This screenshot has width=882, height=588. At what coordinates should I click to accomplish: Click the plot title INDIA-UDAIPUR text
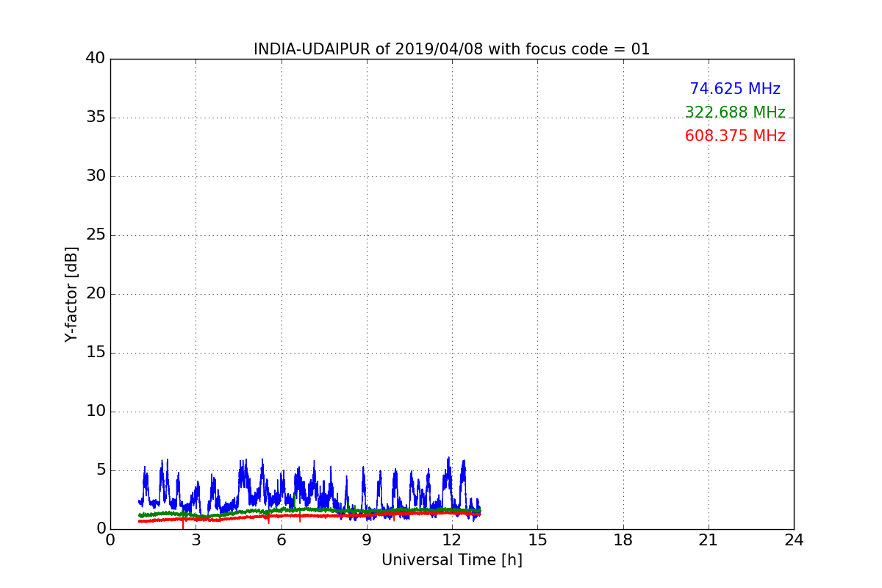pos(451,49)
